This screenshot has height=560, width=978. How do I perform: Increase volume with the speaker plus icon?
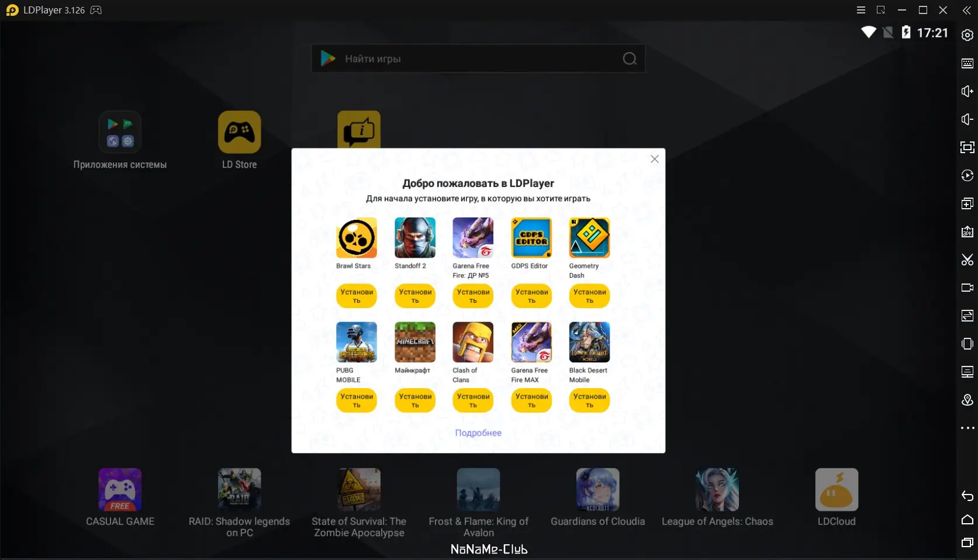coord(967,91)
